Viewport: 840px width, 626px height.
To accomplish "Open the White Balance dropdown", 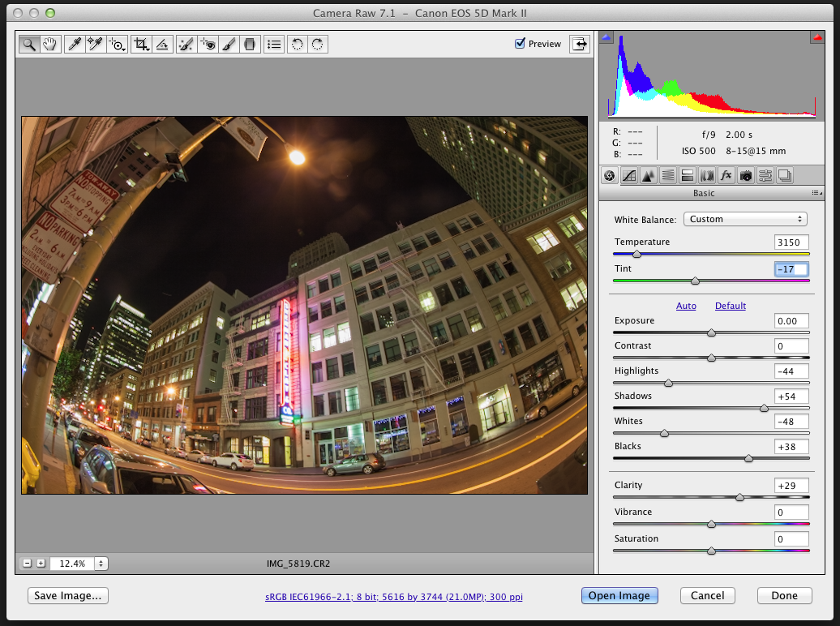I will pos(745,219).
